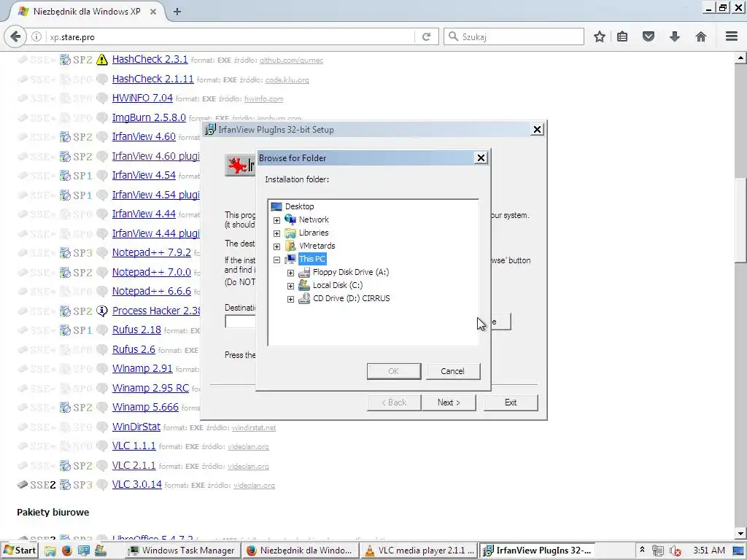Click the Network globe icon
Screen dimensions: 747x560
pos(290,219)
